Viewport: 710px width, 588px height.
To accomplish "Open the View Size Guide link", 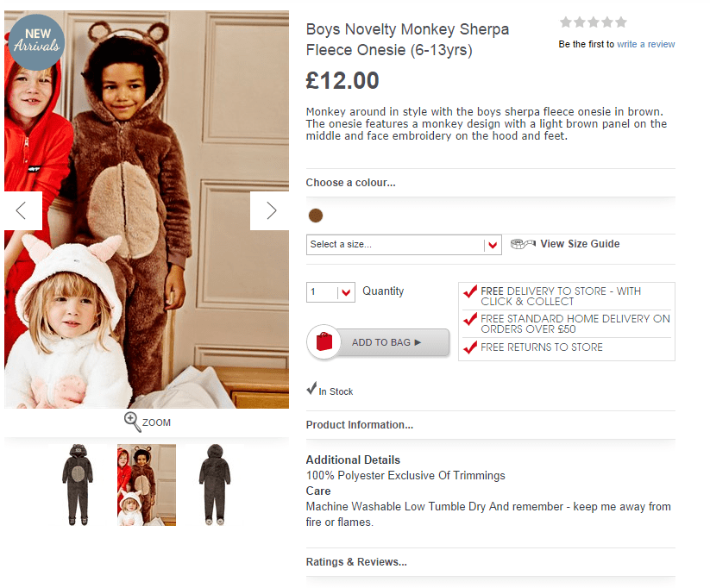I will coord(580,244).
